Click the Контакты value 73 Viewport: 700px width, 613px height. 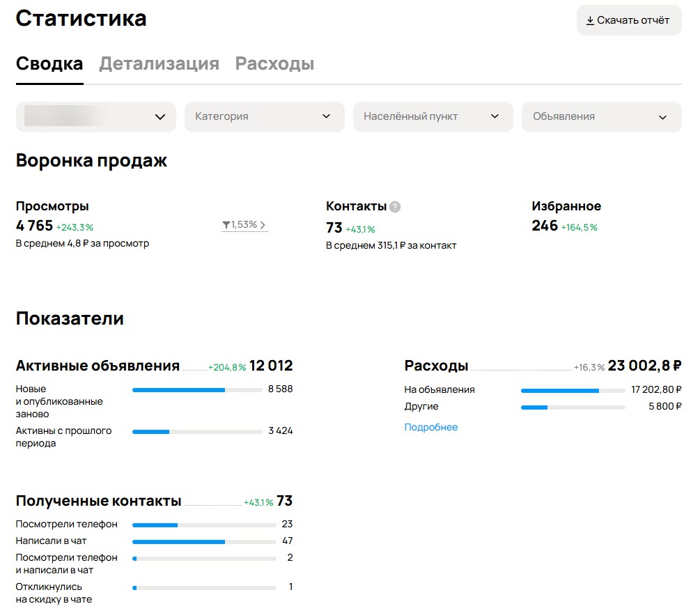[333, 226]
